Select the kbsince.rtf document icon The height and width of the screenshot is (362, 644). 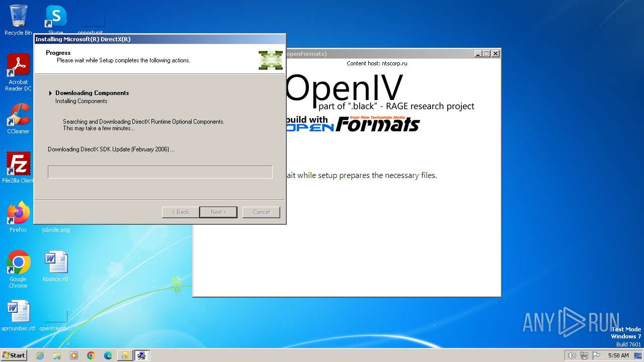pos(56,266)
